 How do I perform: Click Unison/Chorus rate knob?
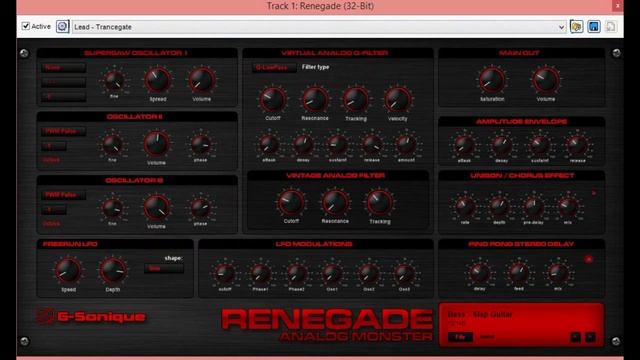click(x=464, y=206)
